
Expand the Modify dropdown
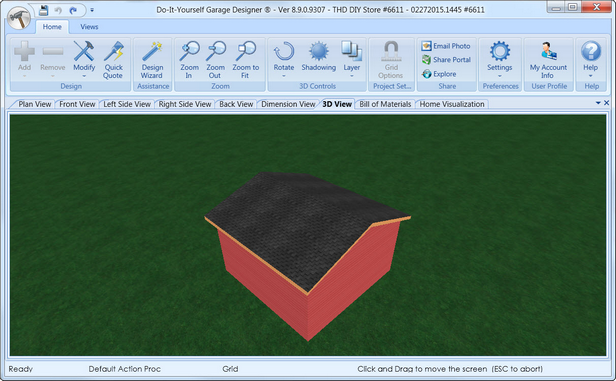pyautogui.click(x=84, y=75)
